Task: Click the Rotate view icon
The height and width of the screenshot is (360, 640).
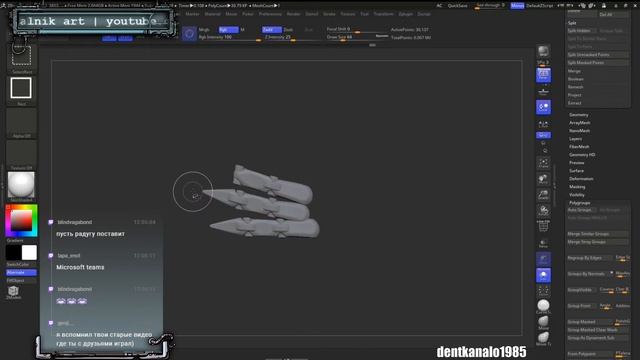Action: [543, 211]
